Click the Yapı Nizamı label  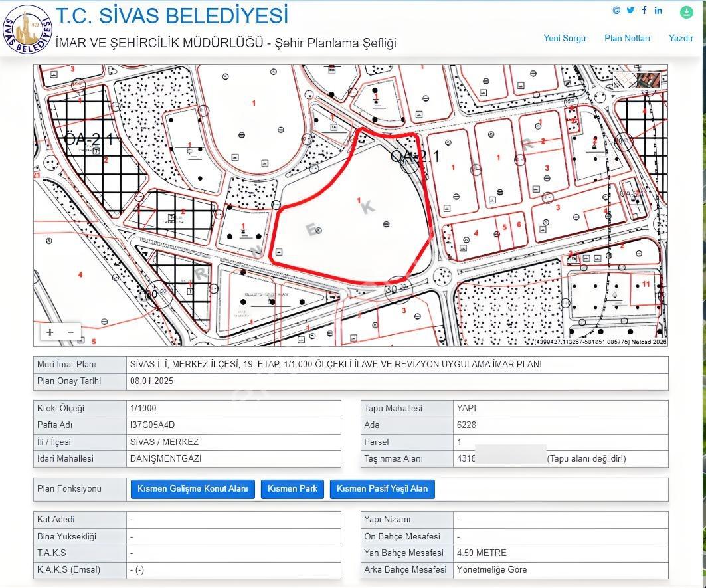pyautogui.click(x=387, y=520)
